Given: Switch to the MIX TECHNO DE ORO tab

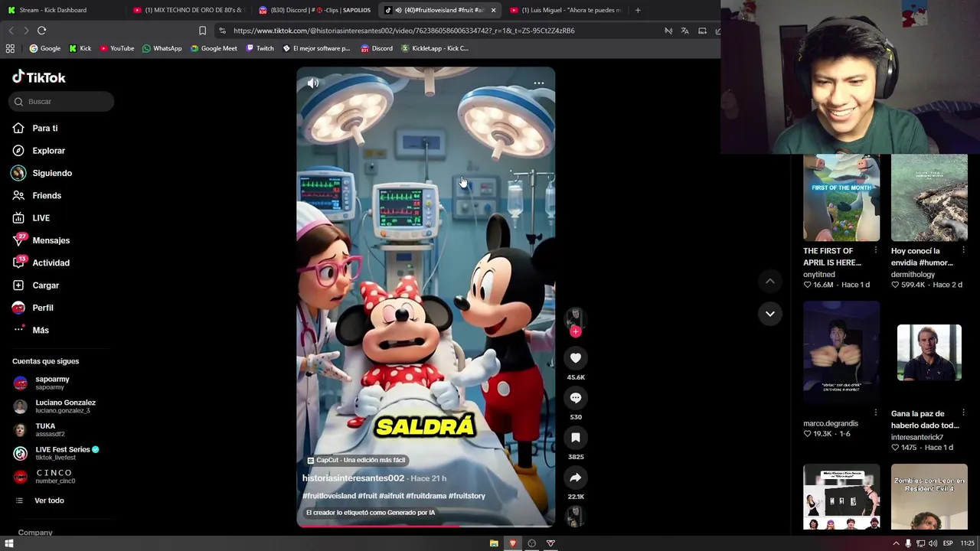Looking at the screenshot, I should coord(188,10).
